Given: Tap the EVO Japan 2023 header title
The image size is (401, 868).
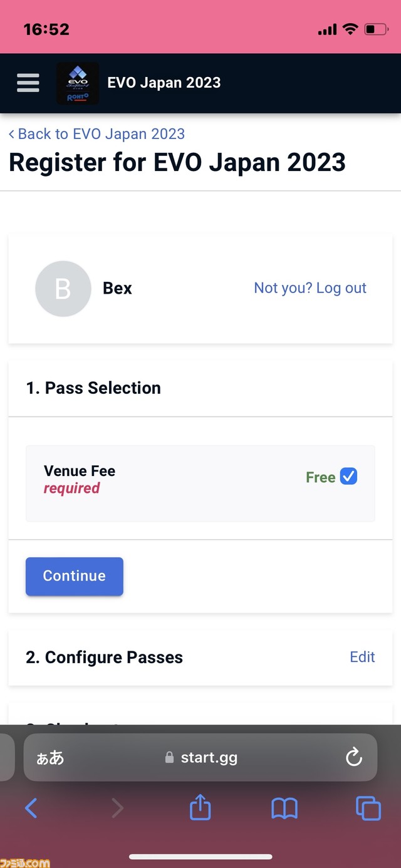Looking at the screenshot, I should pos(164,83).
